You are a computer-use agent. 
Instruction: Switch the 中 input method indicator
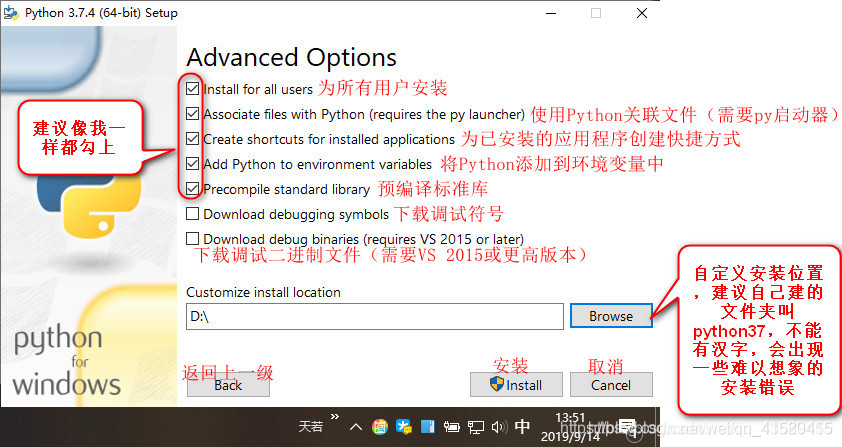(x=522, y=427)
